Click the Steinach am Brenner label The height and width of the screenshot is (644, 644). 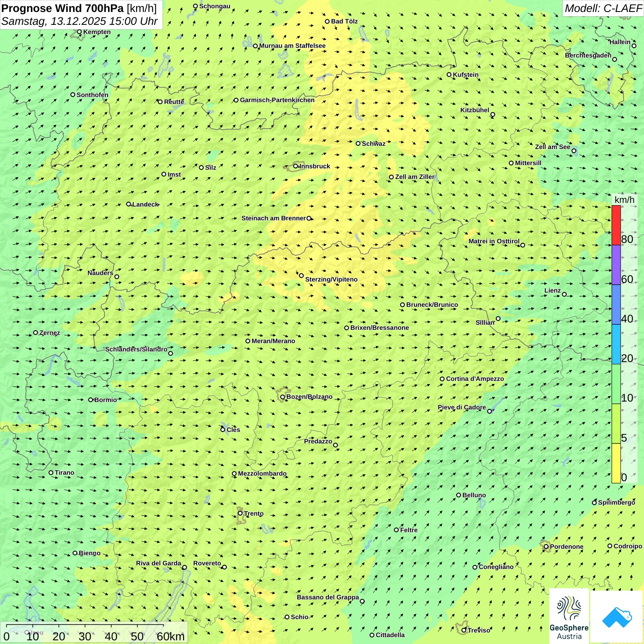click(274, 218)
